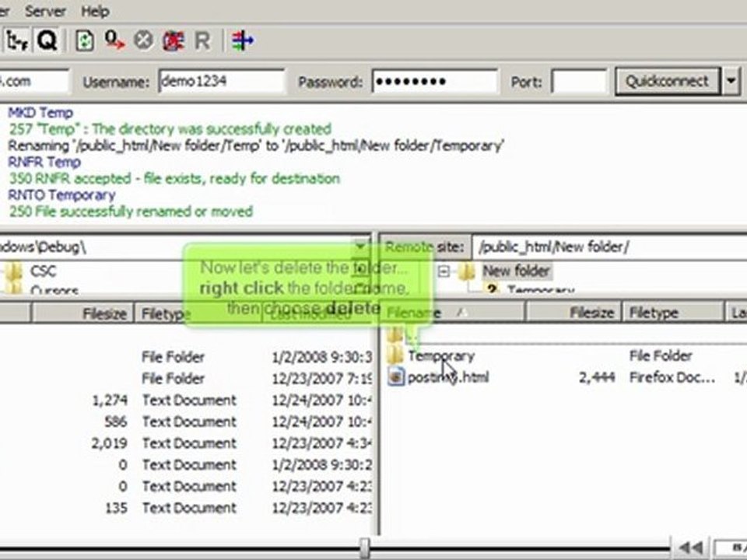Click the refresh file lists icon
The image size is (747, 560).
[84, 40]
